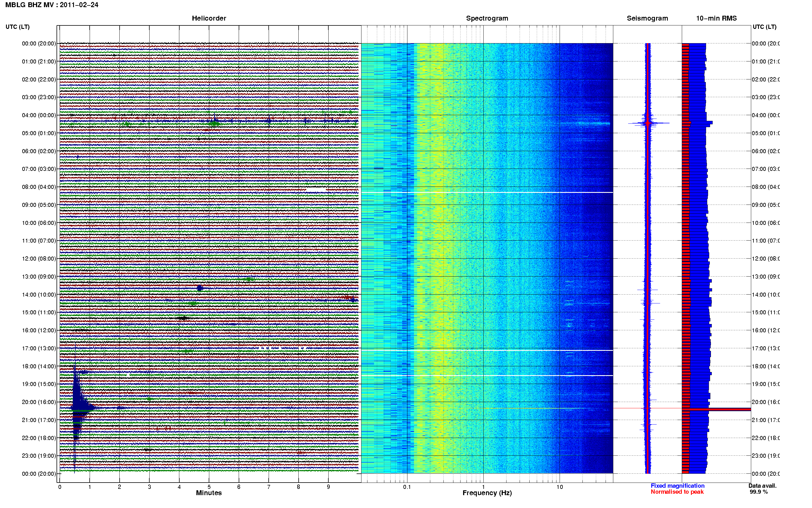
Task: Click the "Seismogram" panel heading
Action: click(647, 19)
